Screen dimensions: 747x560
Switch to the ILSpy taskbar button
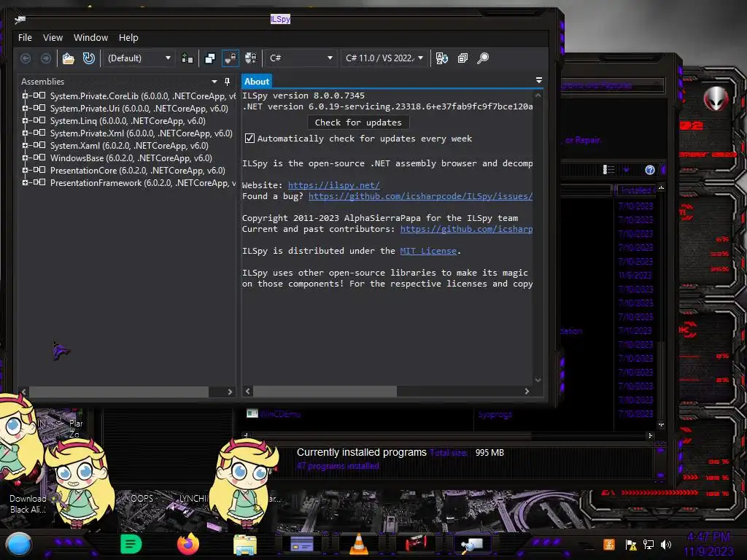[x=472, y=544]
